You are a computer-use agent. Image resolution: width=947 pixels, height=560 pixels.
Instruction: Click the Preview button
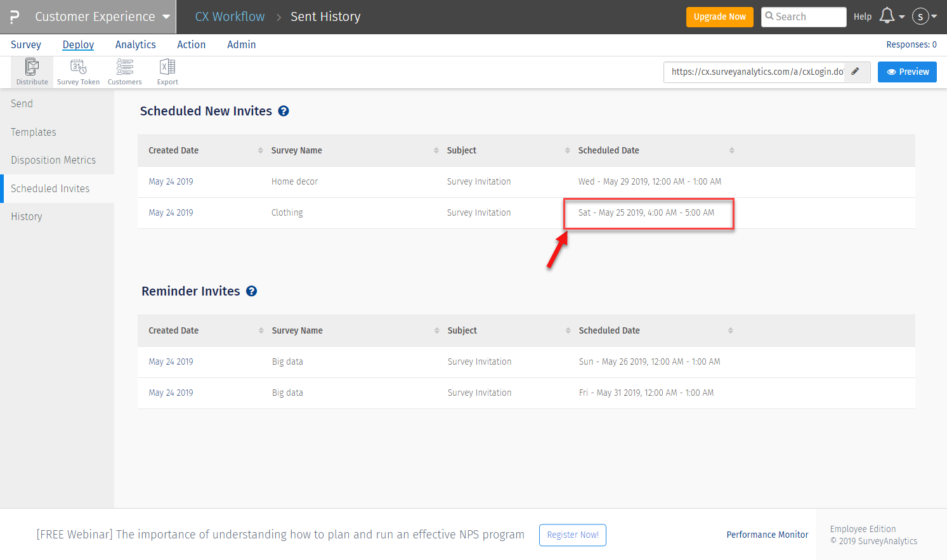(x=907, y=72)
